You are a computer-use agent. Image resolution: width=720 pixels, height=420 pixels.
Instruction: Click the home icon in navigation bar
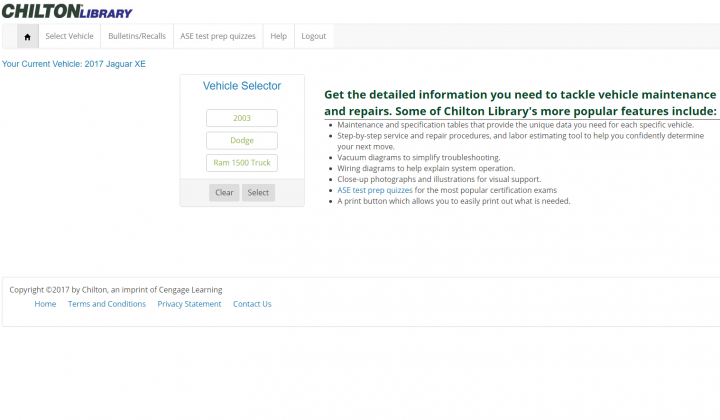pyautogui.click(x=28, y=37)
